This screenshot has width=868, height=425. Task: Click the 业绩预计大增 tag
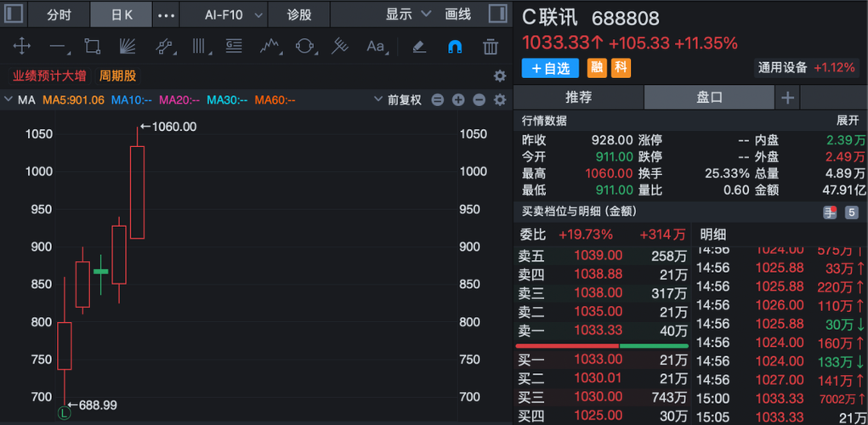(x=50, y=76)
